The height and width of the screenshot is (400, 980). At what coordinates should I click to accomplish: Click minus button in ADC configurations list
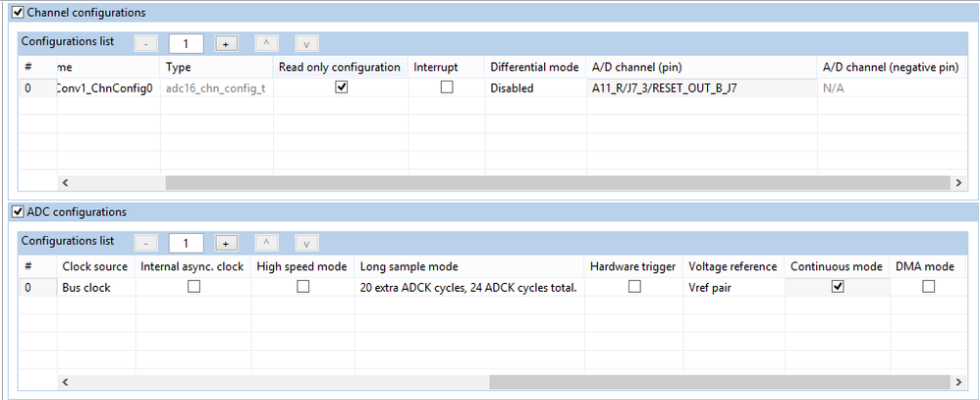[144, 243]
